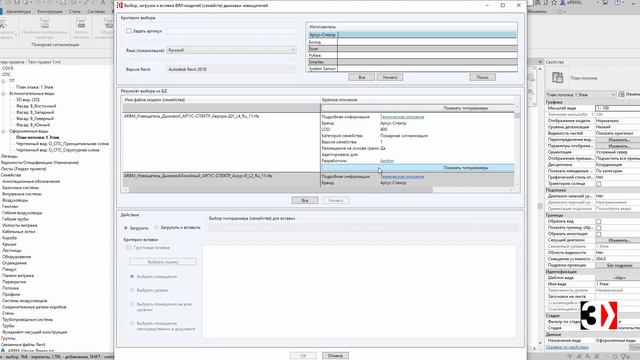
Task: Select manufacturer 'Болид' in the list
Action: (x=412, y=42)
